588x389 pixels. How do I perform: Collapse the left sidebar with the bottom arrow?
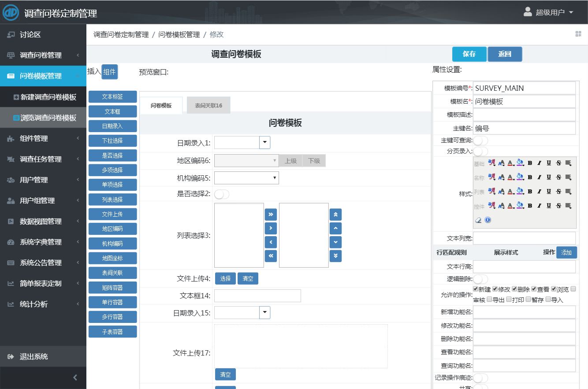pyautogui.click(x=75, y=378)
